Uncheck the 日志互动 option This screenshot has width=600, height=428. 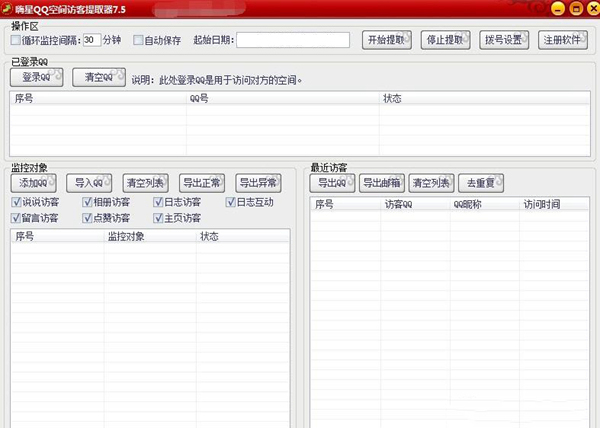click(230, 202)
